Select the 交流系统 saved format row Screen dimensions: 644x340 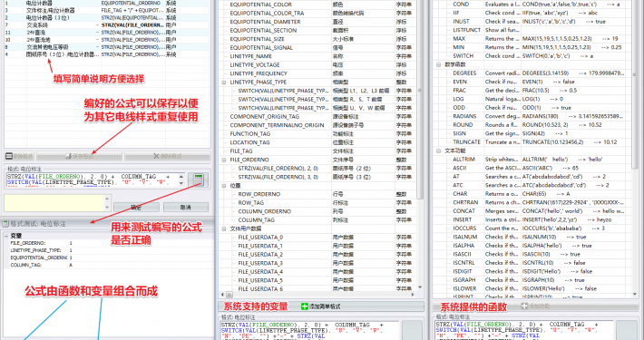click(107, 25)
